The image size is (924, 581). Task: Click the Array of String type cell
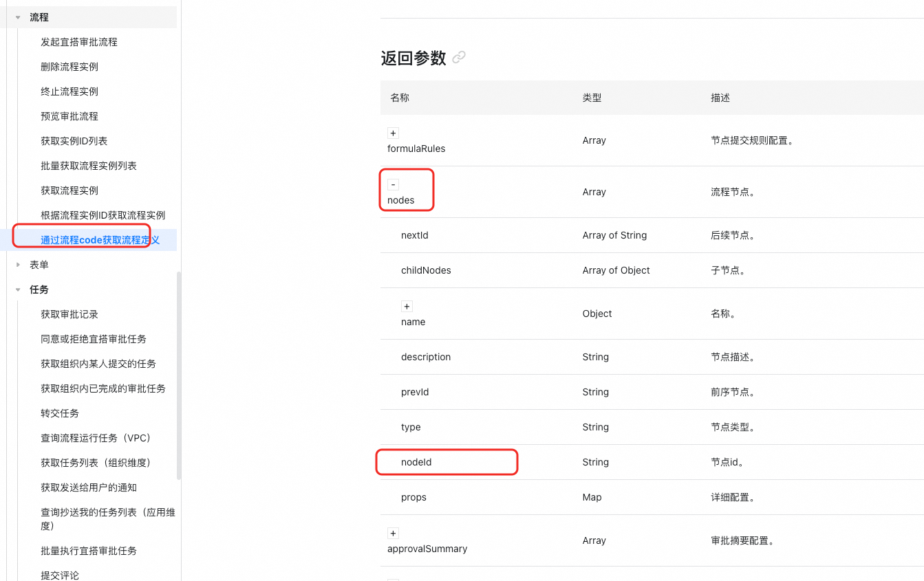coord(614,235)
